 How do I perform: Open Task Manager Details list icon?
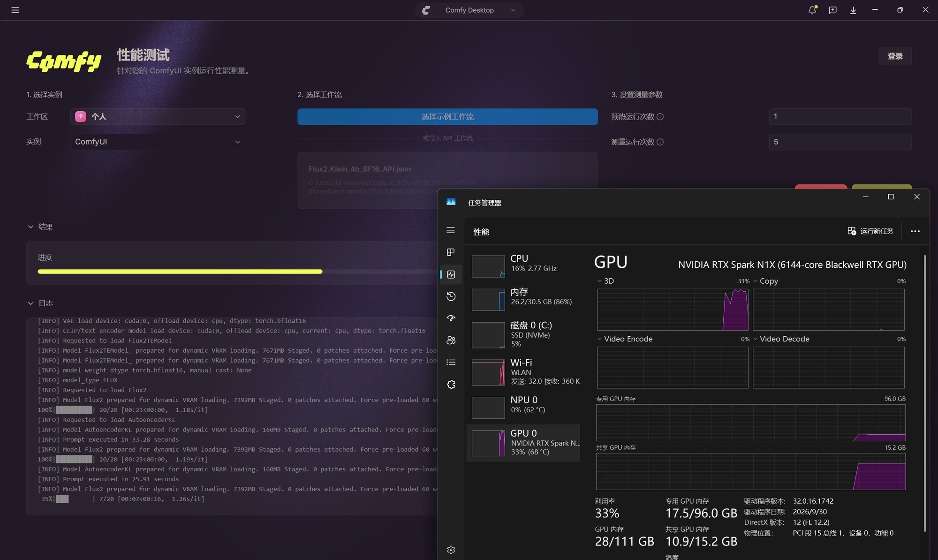tap(451, 362)
